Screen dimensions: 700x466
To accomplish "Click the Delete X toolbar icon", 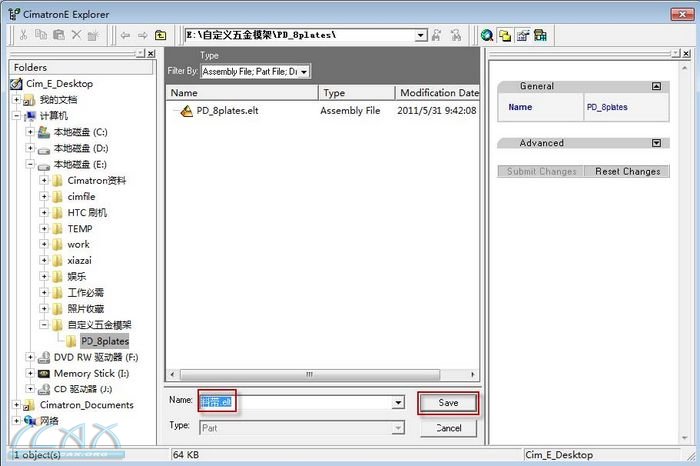I will tap(76, 35).
